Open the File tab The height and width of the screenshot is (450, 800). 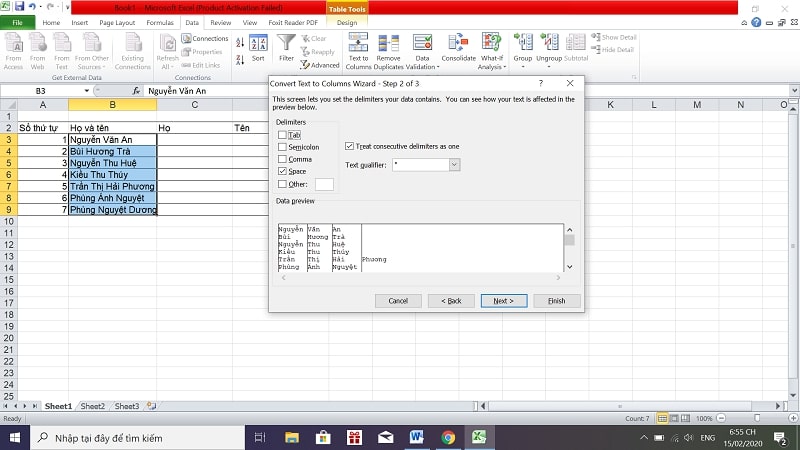coord(17,22)
